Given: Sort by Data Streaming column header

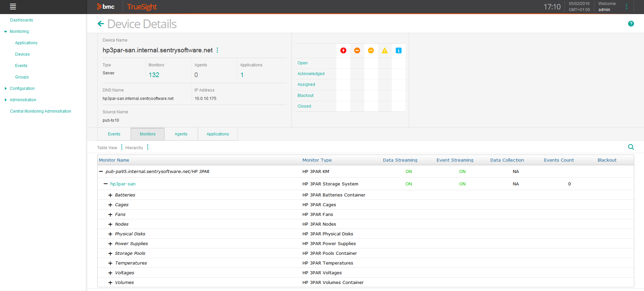Looking at the screenshot, I should pos(400,160).
